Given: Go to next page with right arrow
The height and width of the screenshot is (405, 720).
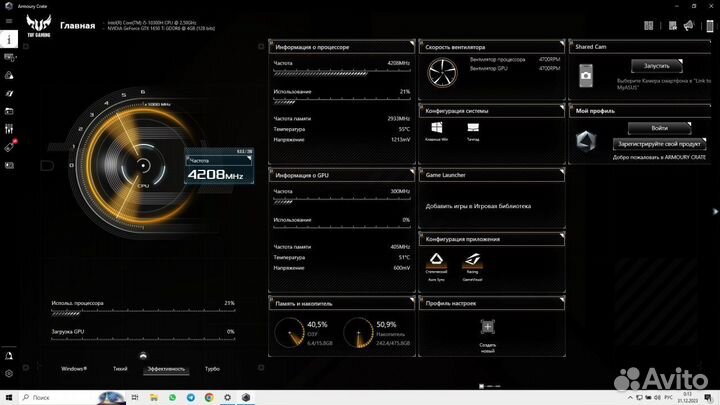Looking at the screenshot, I should click(x=714, y=211).
